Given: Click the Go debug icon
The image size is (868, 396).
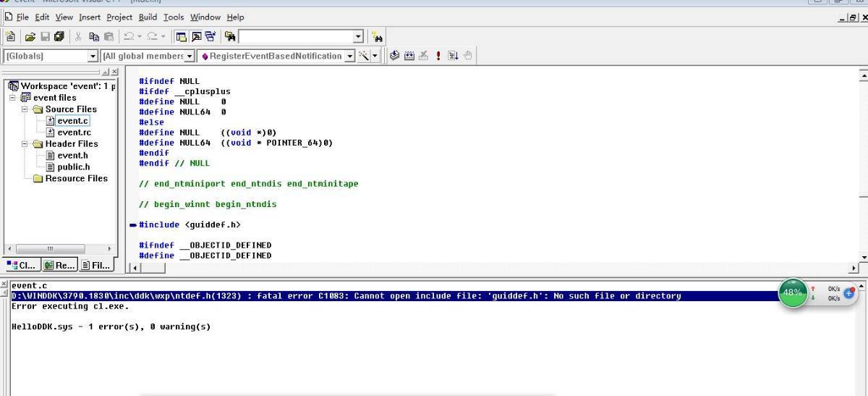Looking at the screenshot, I should point(453,56).
